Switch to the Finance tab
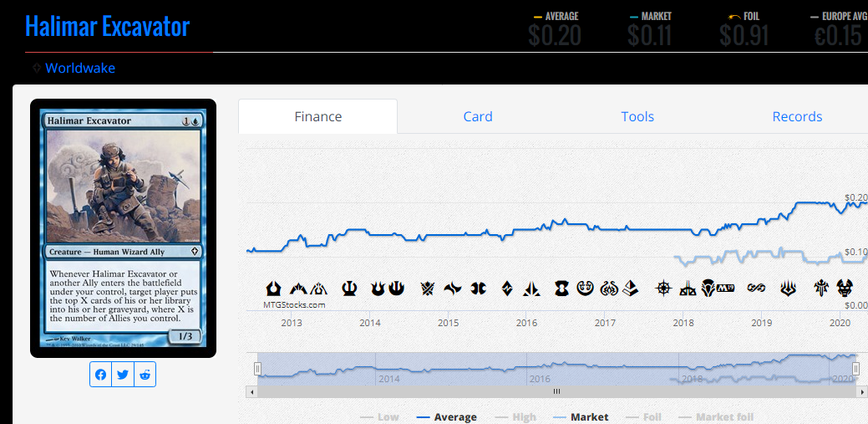Image resolution: width=868 pixels, height=424 pixels. click(317, 116)
